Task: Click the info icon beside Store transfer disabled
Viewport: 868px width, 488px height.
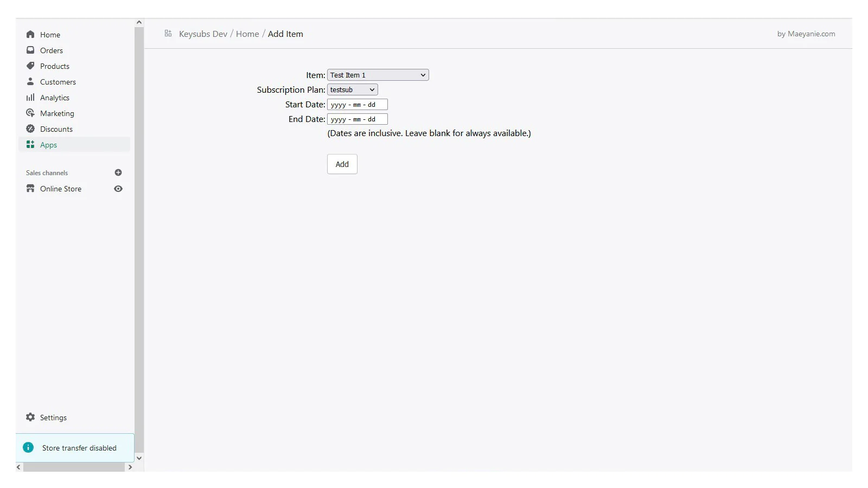Action: [x=28, y=447]
